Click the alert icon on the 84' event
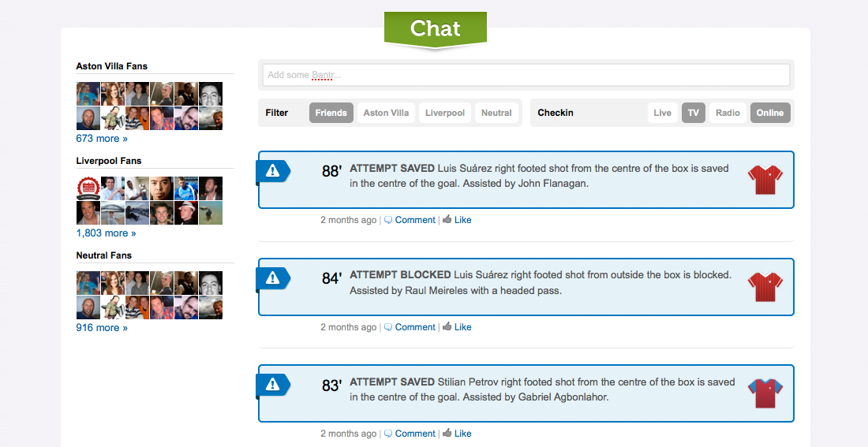This screenshot has width=868, height=447. [x=272, y=278]
